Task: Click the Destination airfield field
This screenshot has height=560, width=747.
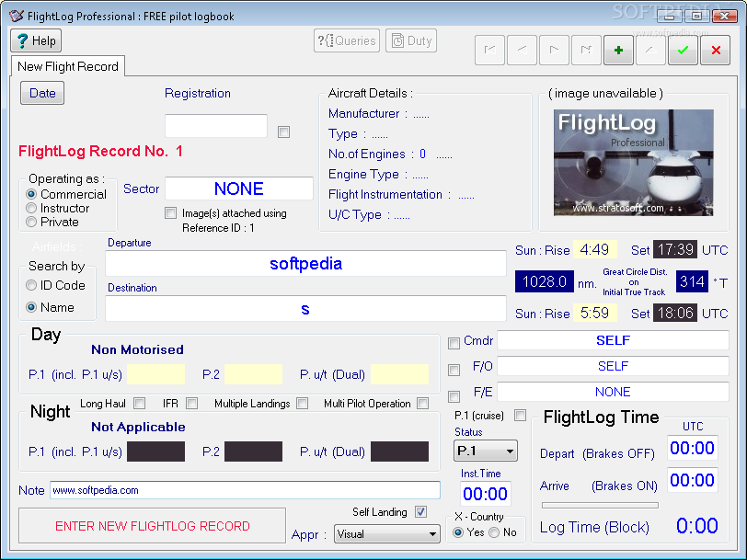Action: (305, 309)
